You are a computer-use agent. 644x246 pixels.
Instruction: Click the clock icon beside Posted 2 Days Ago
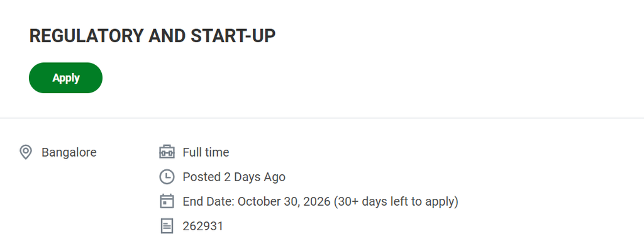(x=166, y=177)
